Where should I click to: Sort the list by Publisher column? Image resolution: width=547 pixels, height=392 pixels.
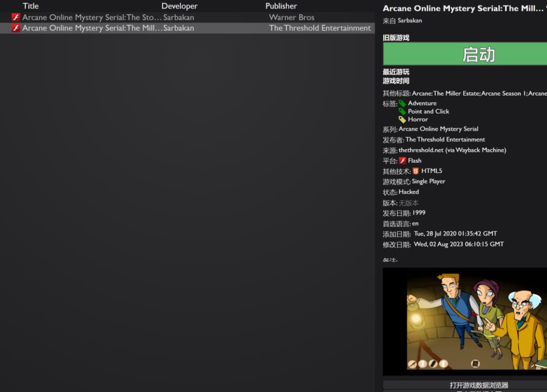click(281, 6)
